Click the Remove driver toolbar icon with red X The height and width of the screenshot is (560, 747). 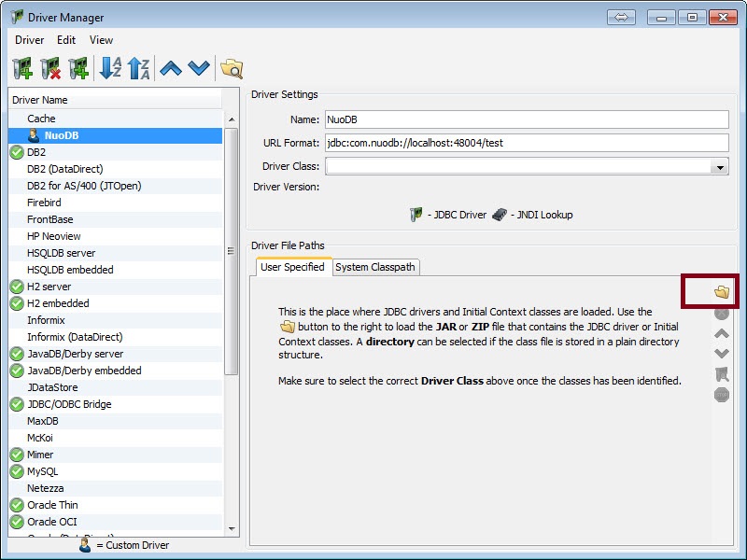click(50, 68)
